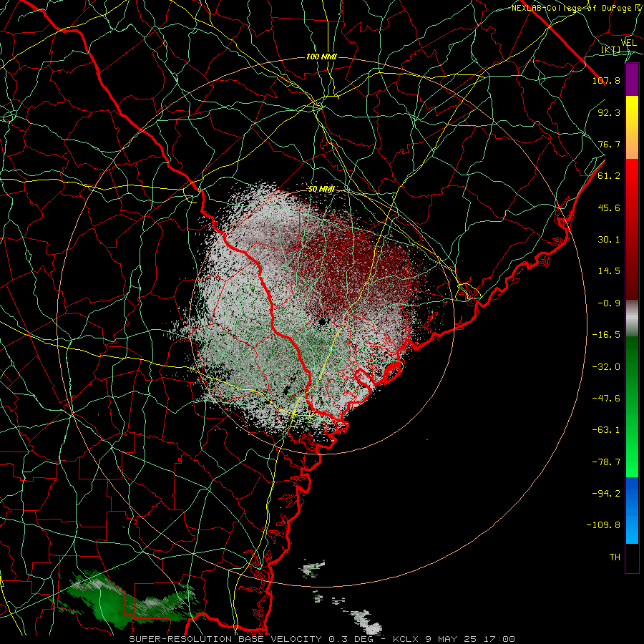Click the -78.7 legend value

coord(606,462)
